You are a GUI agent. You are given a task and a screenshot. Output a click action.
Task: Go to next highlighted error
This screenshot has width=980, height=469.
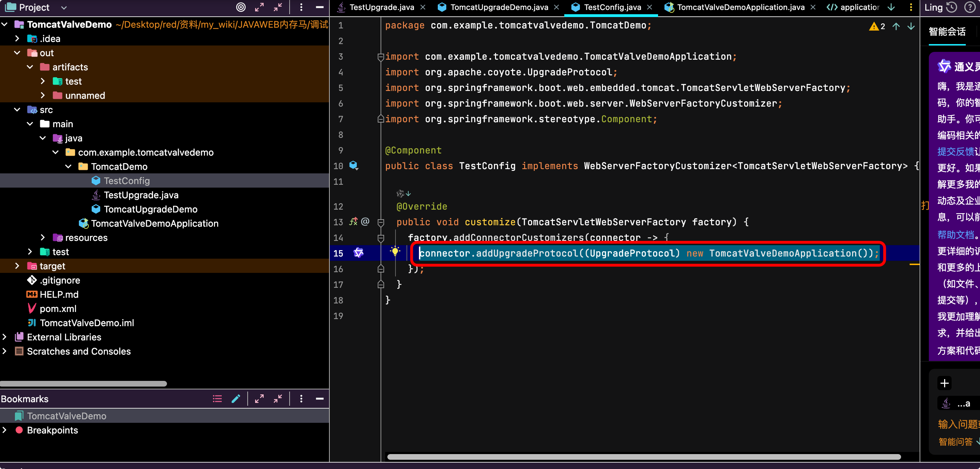pyautogui.click(x=911, y=26)
